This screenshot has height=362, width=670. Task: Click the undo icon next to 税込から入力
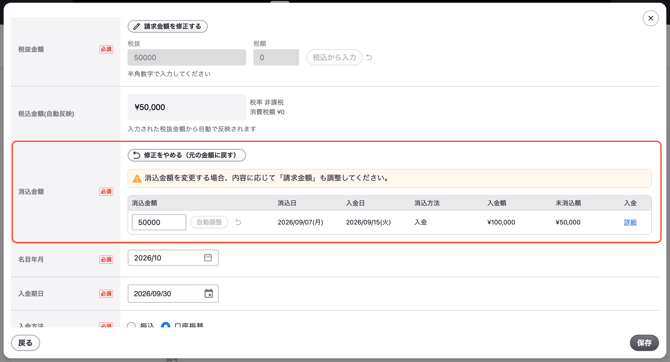(369, 57)
